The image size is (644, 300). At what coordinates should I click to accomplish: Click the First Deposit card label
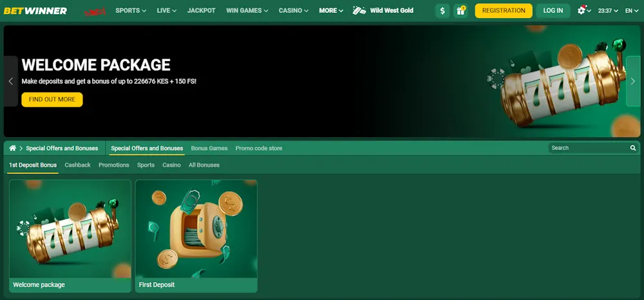click(x=157, y=285)
